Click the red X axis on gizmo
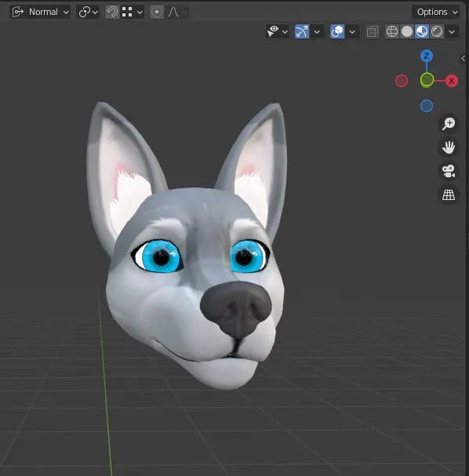The image size is (469, 476). [452, 81]
